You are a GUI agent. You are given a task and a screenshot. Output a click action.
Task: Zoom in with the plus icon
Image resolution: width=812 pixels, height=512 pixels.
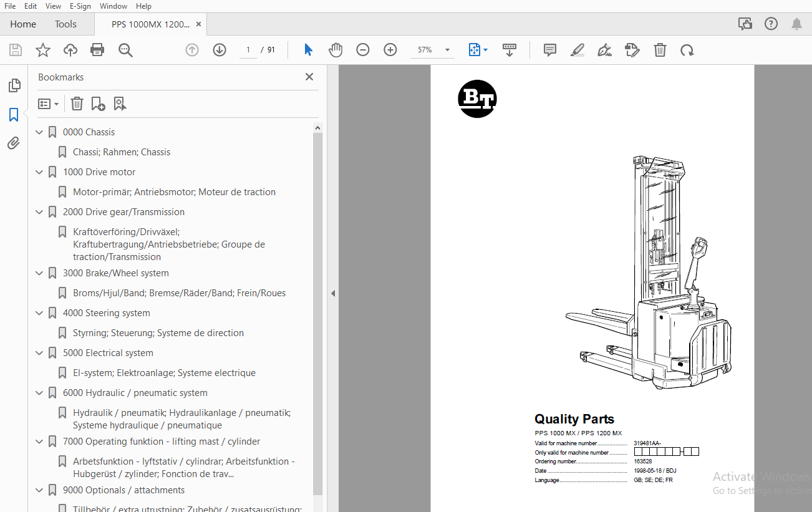(x=390, y=50)
